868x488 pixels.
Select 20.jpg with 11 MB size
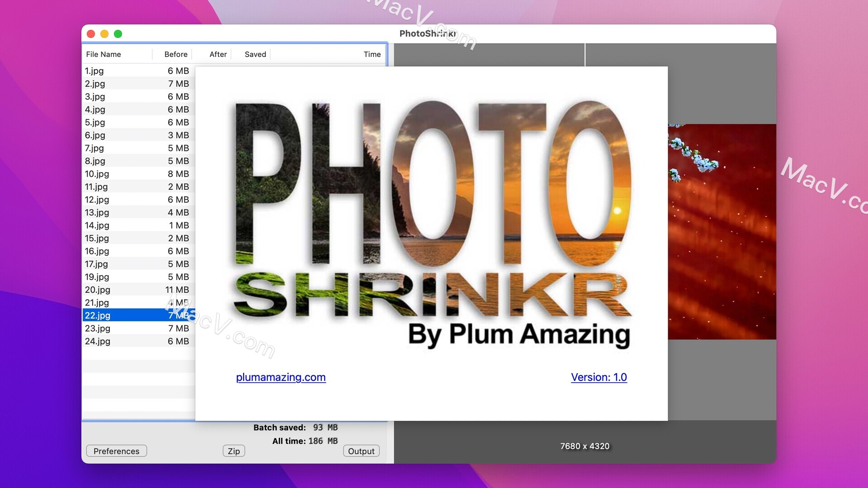138,290
